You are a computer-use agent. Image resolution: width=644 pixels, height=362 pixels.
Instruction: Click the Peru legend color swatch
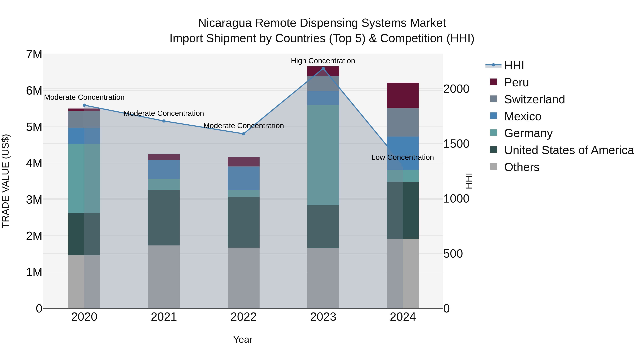point(494,82)
